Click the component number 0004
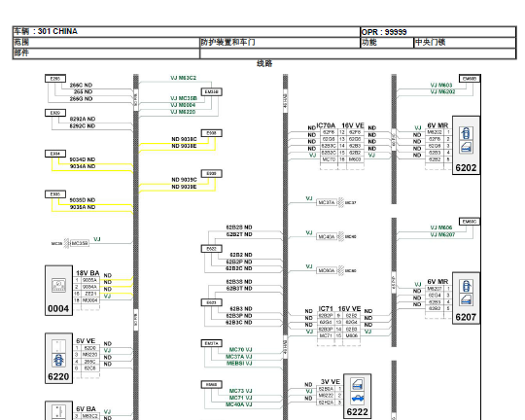Image resolution: width=525 pixels, height=420 pixels. 58,308
